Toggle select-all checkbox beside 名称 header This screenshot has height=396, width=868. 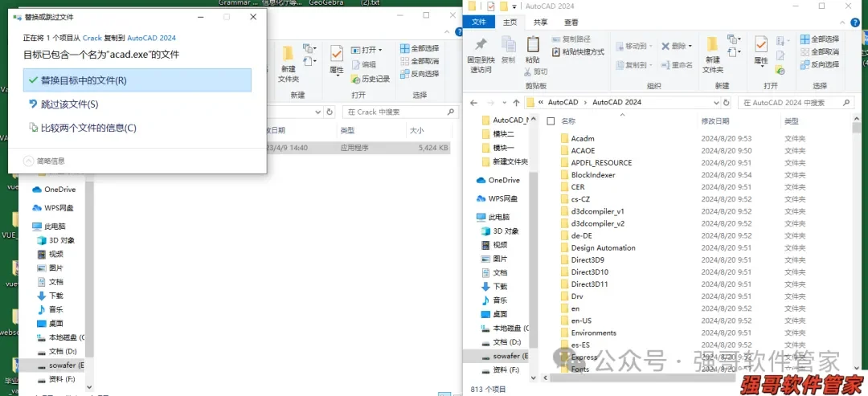pos(551,121)
